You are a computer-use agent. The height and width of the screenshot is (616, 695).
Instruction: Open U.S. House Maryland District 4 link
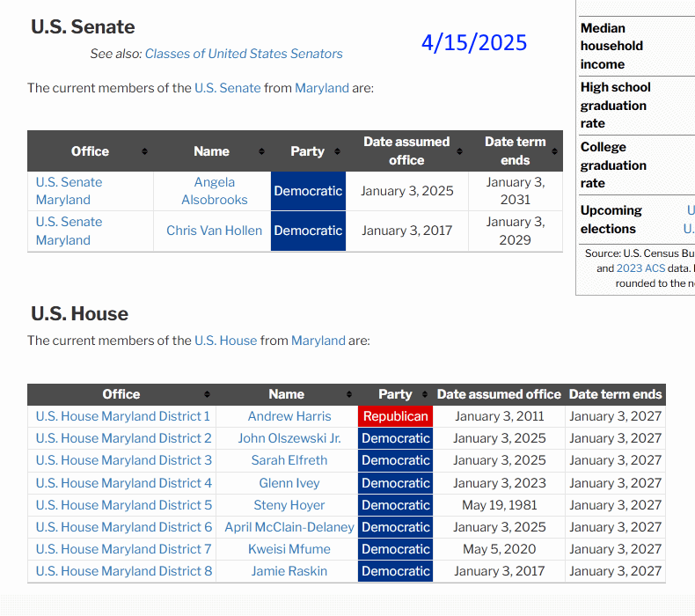coord(124,483)
